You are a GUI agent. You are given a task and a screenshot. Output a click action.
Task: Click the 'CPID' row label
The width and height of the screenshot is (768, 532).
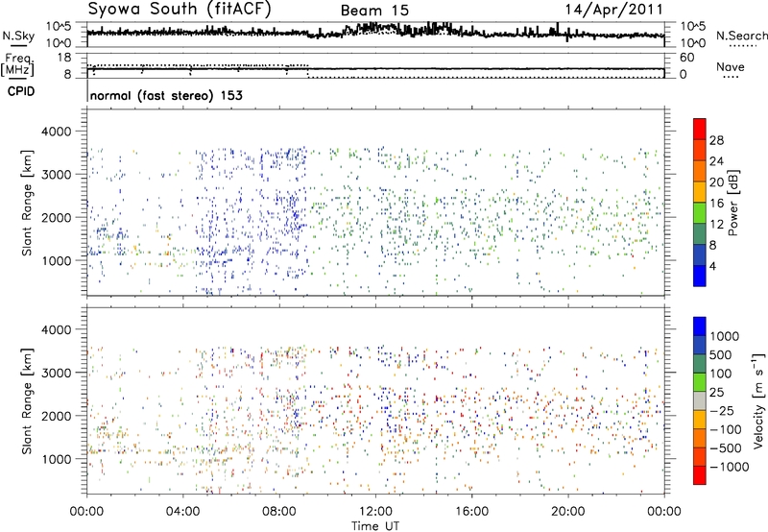pyautogui.click(x=21, y=91)
